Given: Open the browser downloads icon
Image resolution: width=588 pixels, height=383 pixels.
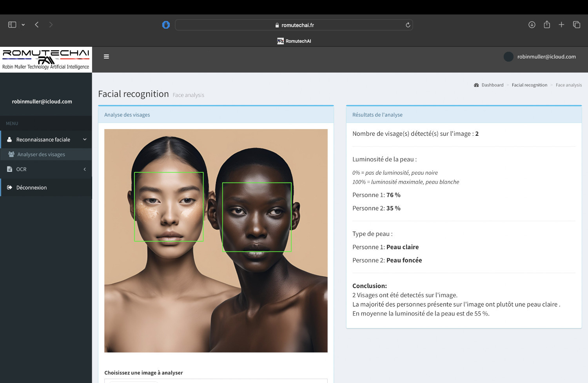Looking at the screenshot, I should coord(532,25).
